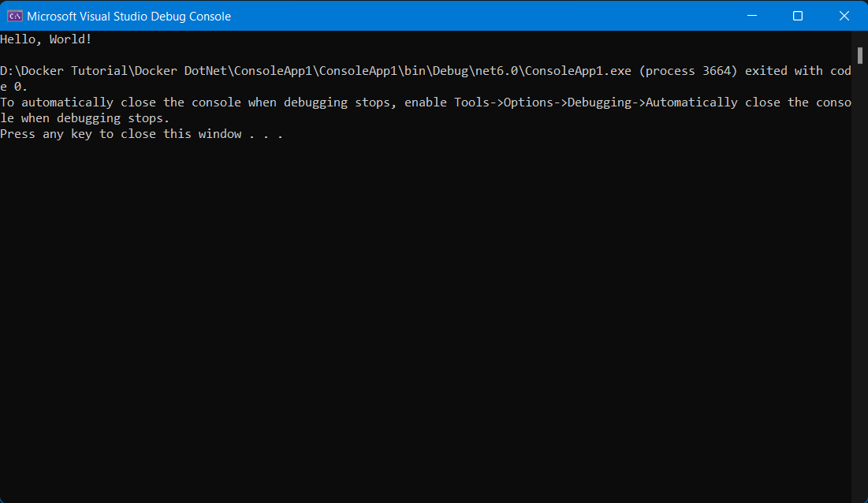The image size is (868, 503).
Task: Click the ConsoleApp1.exe path line
Action: (x=426, y=71)
